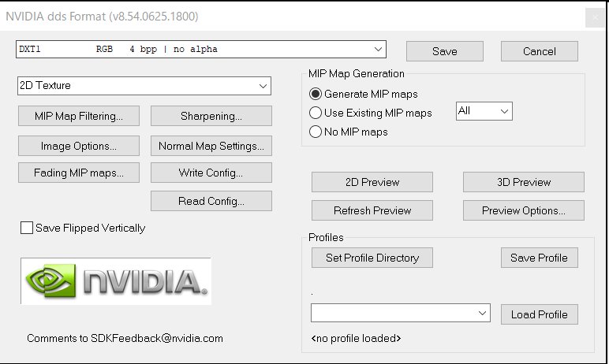
Task: Click the Load Profile button
Action: click(x=539, y=314)
